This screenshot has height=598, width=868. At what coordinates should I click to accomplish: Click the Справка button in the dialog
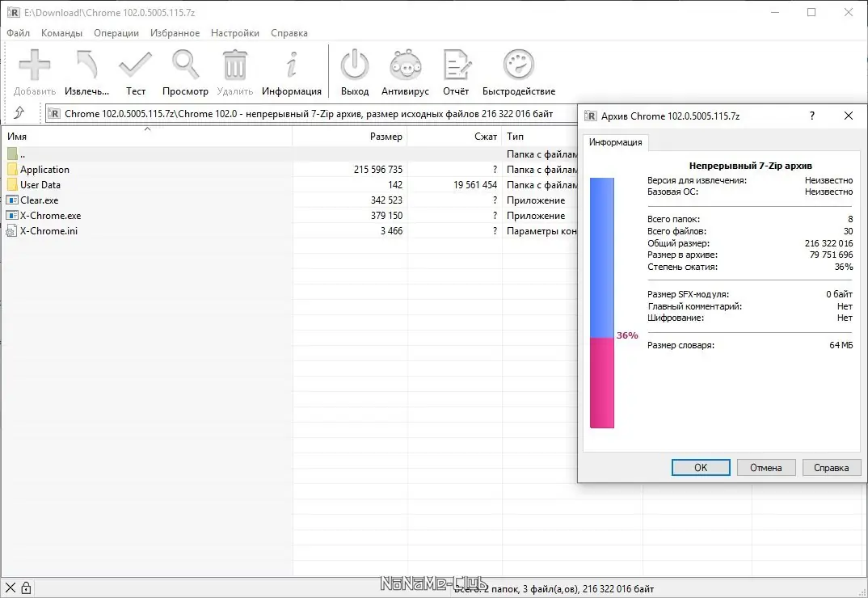(x=831, y=467)
